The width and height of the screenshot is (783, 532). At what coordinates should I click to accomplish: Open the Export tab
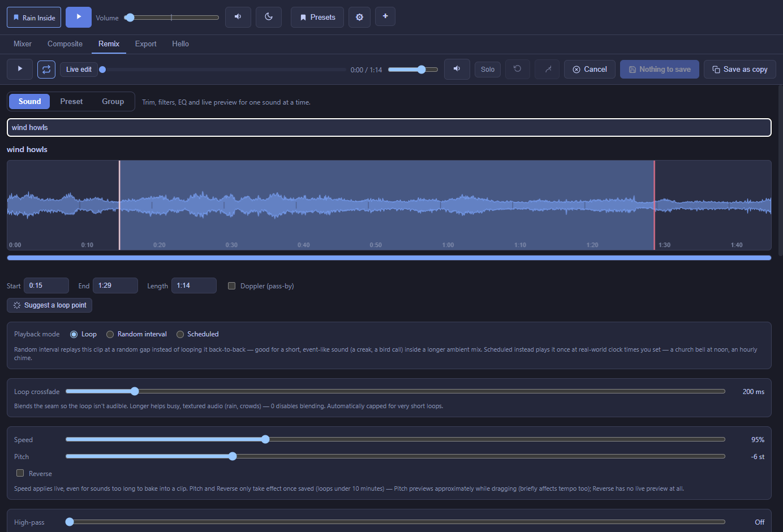(145, 44)
